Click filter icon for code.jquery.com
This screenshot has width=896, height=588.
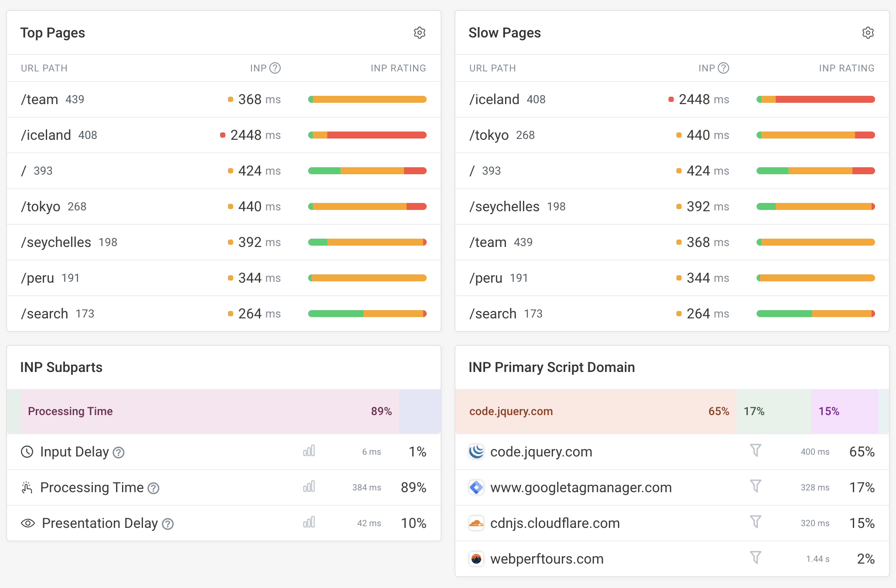point(755,450)
